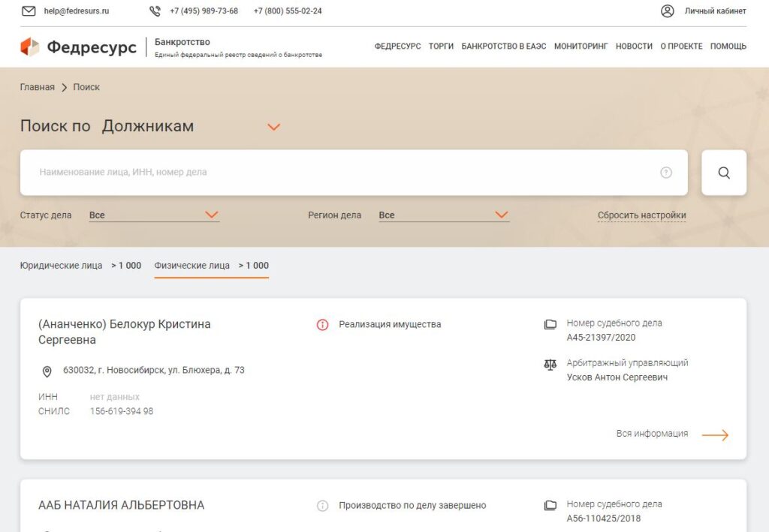The height and width of the screenshot is (532, 769).
Task: Click the orange arrow next to Вся информация
Action: (x=715, y=434)
